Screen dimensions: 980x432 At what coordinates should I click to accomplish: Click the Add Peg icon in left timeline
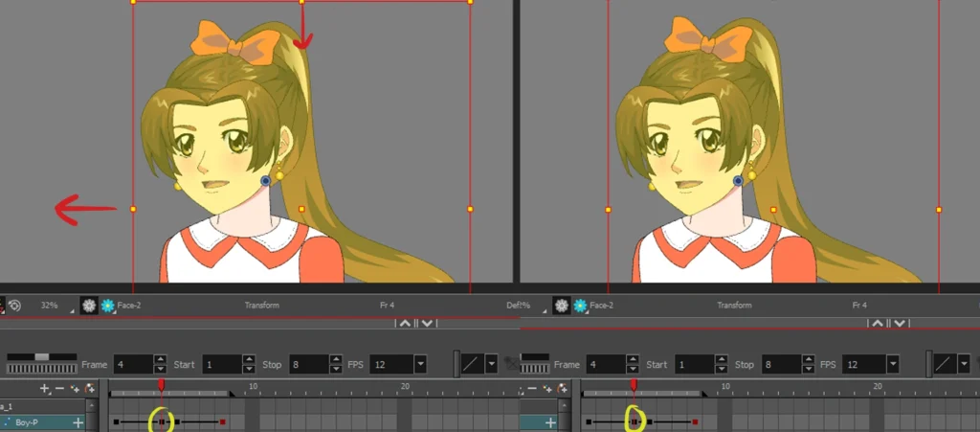[89, 388]
